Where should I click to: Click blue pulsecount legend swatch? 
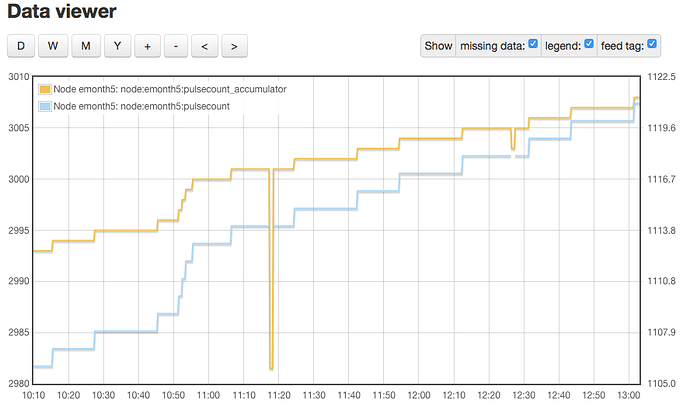(45, 106)
